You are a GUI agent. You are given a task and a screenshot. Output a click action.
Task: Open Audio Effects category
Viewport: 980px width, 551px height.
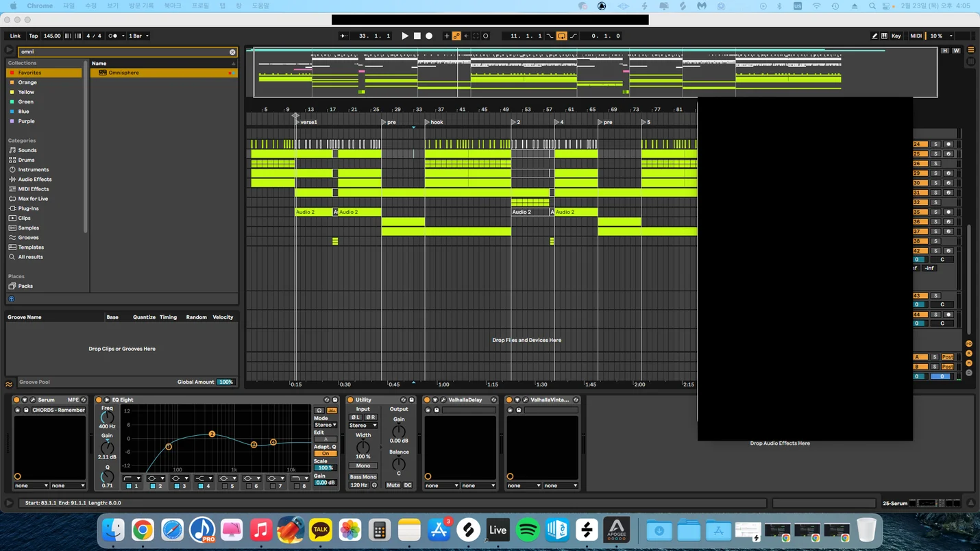coord(34,180)
